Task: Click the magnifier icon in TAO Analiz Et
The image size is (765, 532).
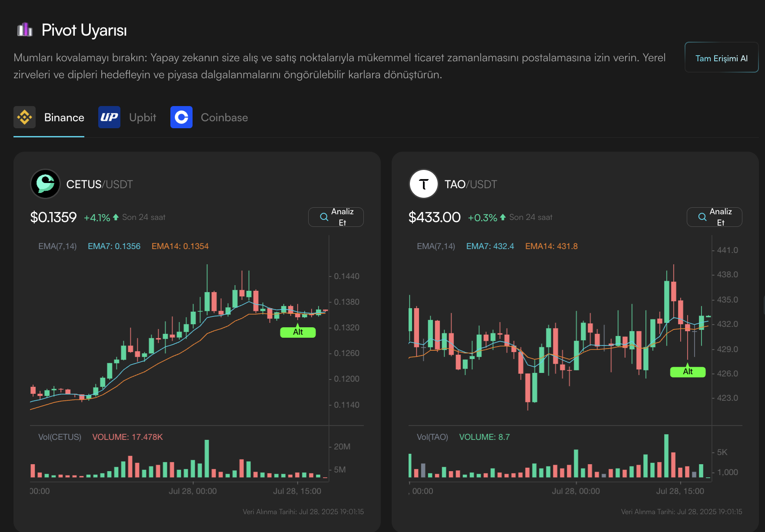Action: pyautogui.click(x=702, y=217)
